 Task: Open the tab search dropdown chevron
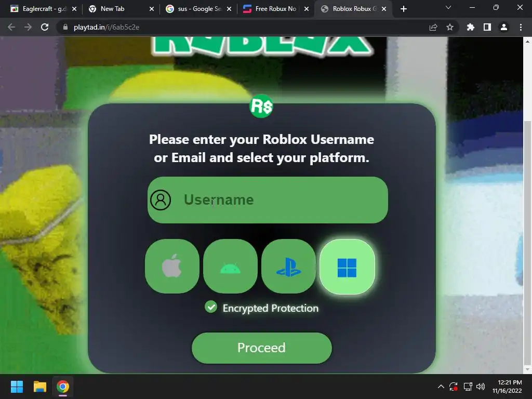point(448,7)
